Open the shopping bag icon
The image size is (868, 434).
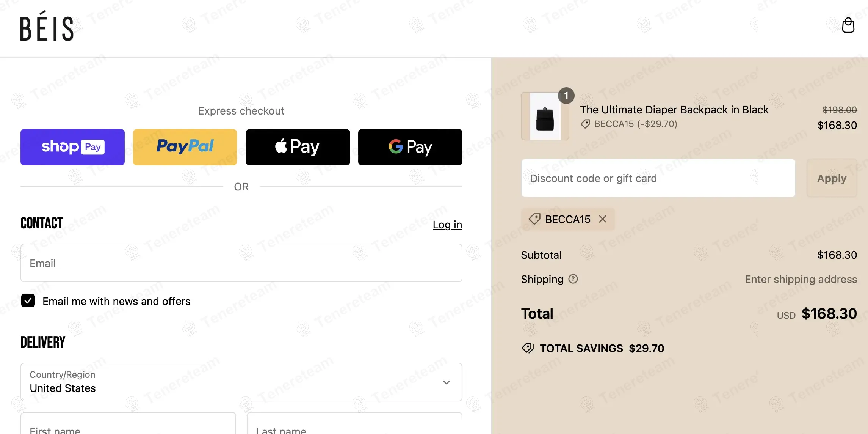pos(848,25)
